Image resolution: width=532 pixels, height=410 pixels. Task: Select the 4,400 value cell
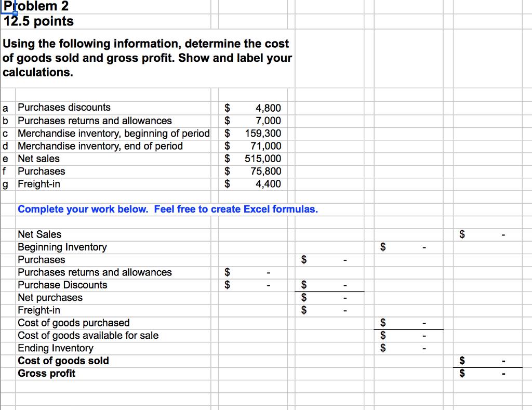(253, 184)
